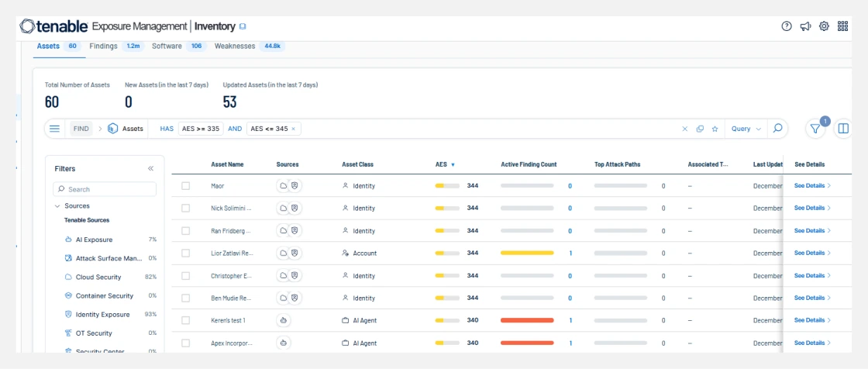
Task: Open See Details for Nick Solimini
Action: [x=813, y=208]
